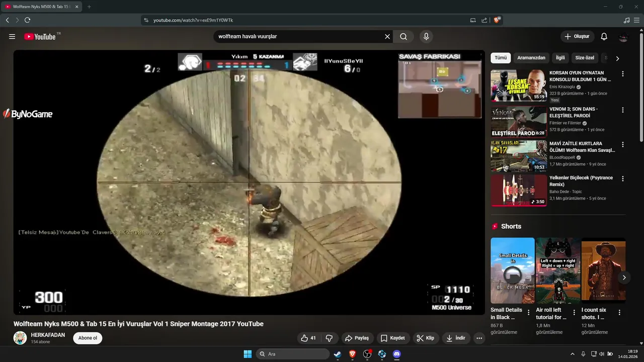Screen dimensions: 644x362
Task: Select the Tümü filter chip
Action: [501, 58]
